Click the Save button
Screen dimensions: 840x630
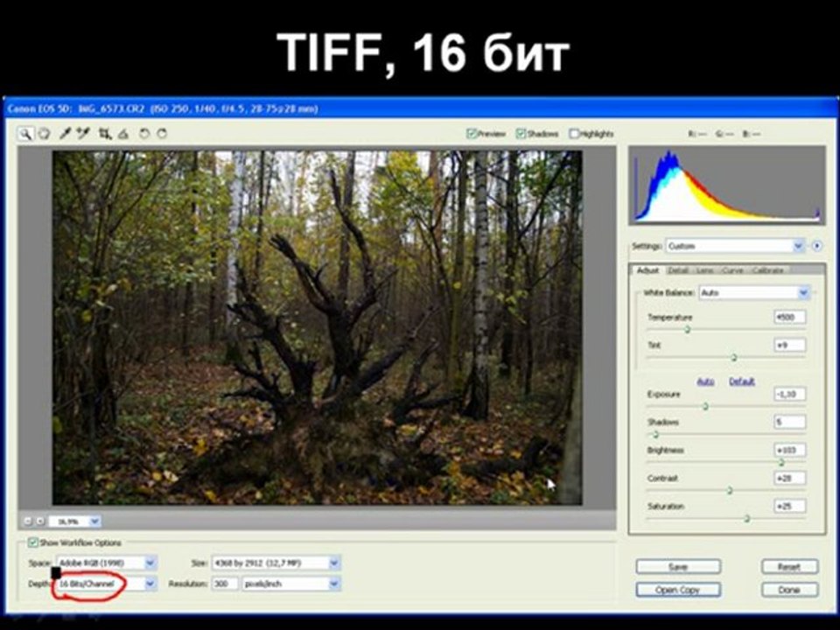(x=678, y=566)
